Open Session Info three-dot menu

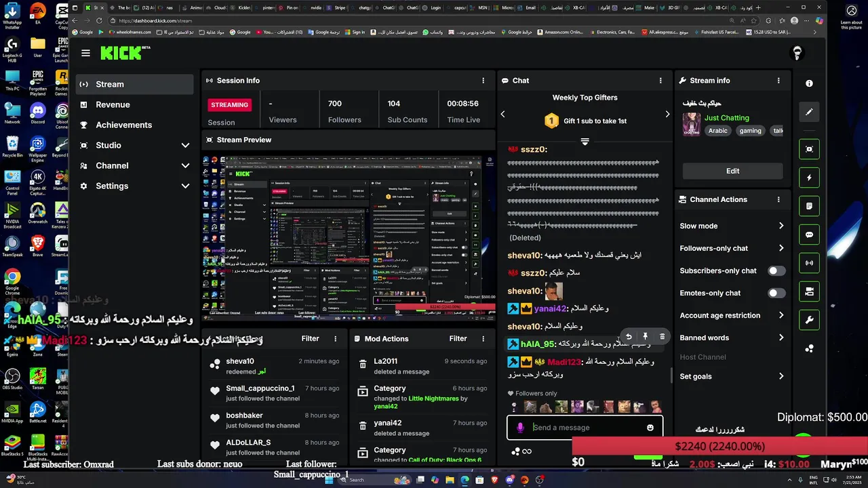pos(484,81)
